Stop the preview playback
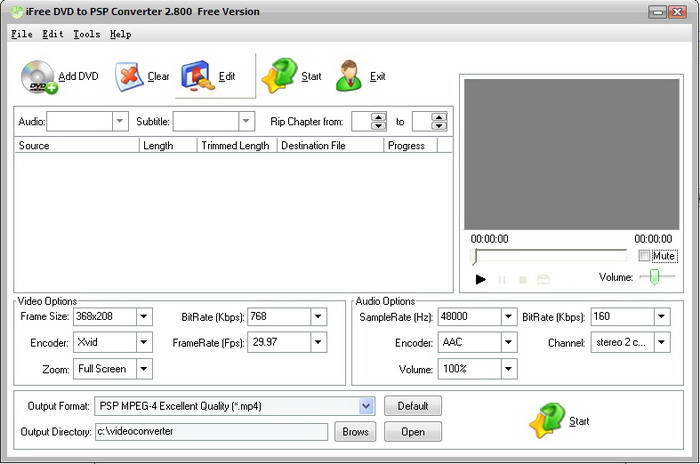This screenshot has height=464, width=700. coord(523,280)
